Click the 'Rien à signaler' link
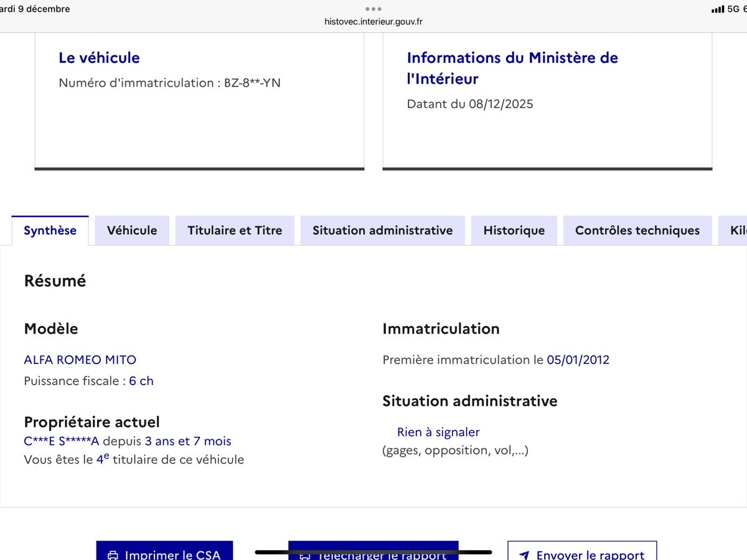747x560 pixels. (x=438, y=432)
